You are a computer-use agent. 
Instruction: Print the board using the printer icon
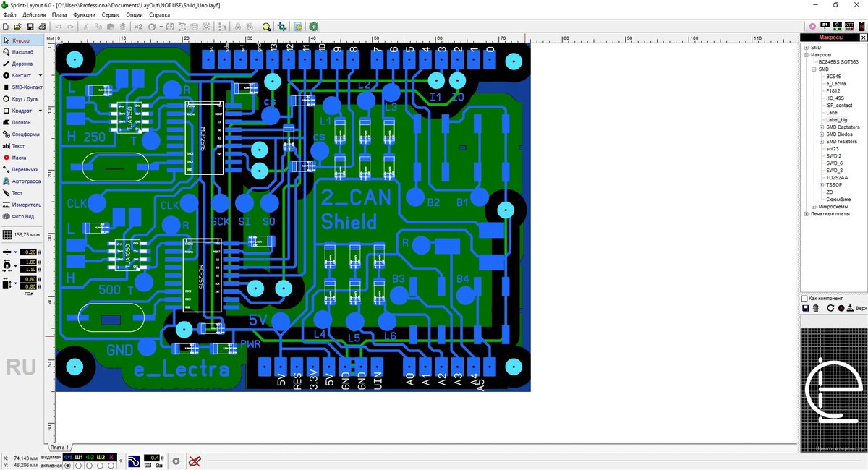[x=43, y=27]
